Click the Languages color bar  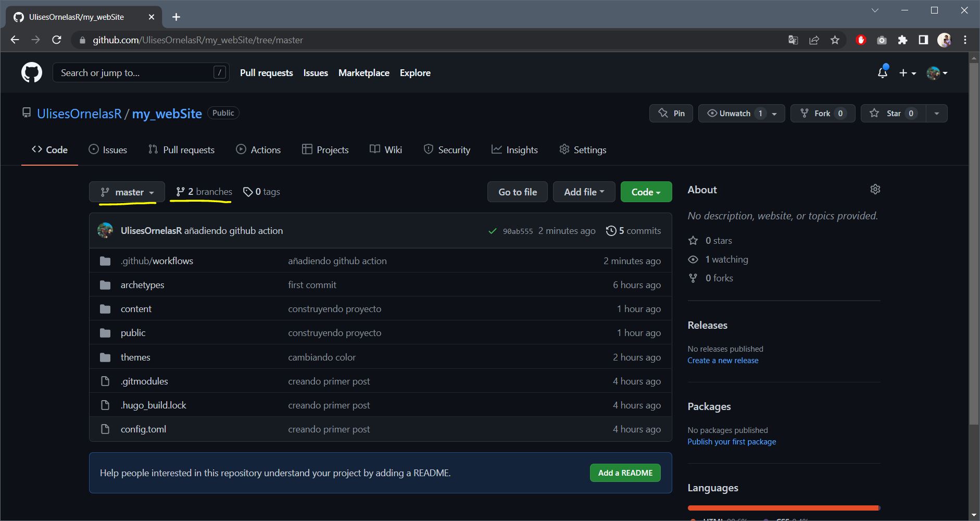[784, 508]
